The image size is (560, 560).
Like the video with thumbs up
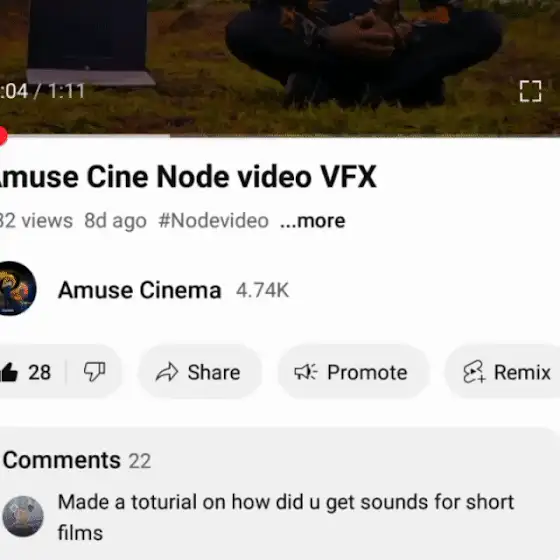coord(9,372)
